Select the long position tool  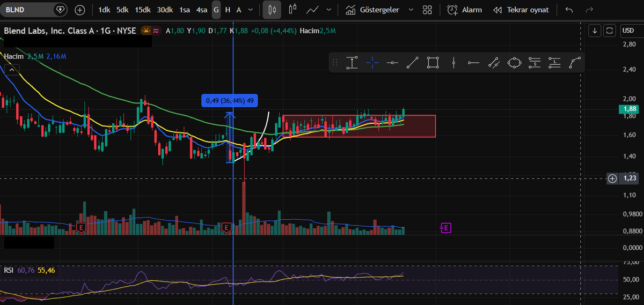pos(554,63)
